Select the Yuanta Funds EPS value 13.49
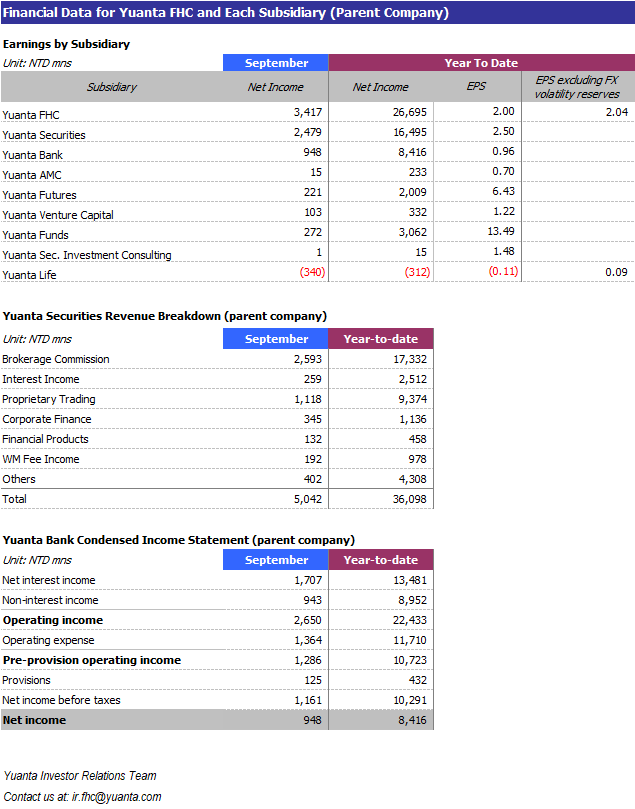Image resolution: width=635 pixels, height=809 pixels. point(499,232)
